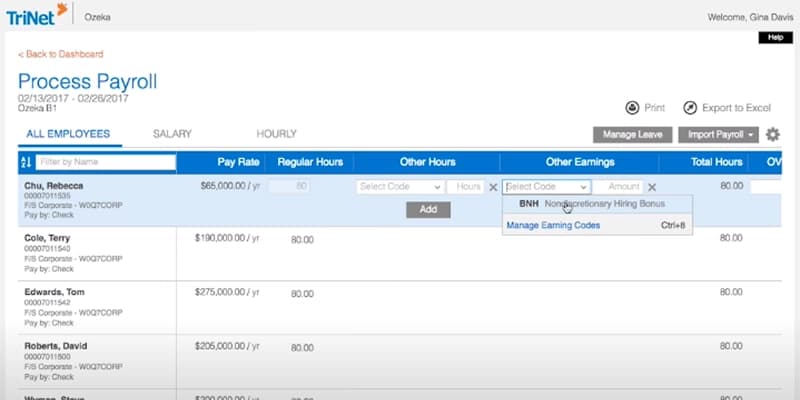
Task: Click the Total Hours column header
Action: (x=716, y=162)
